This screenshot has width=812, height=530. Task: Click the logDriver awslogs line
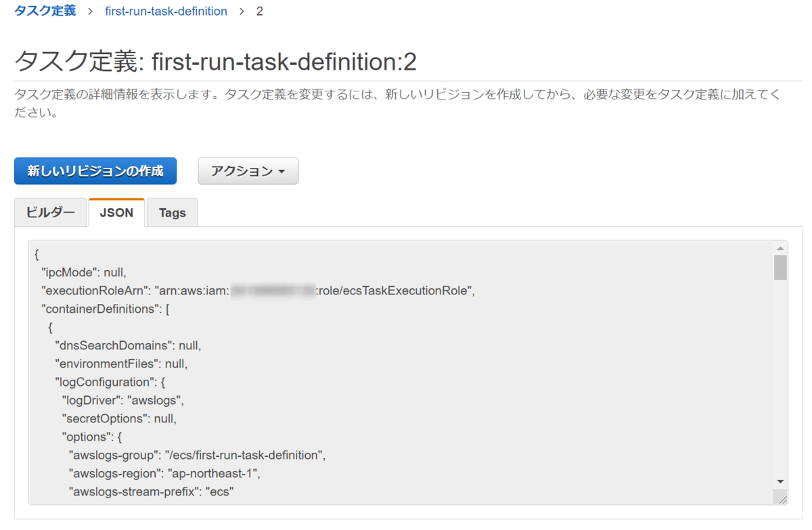[x=122, y=401]
